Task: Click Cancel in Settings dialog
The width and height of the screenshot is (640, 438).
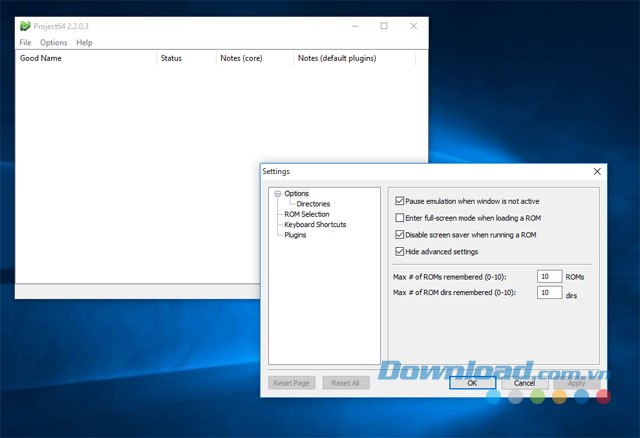Action: click(x=523, y=382)
